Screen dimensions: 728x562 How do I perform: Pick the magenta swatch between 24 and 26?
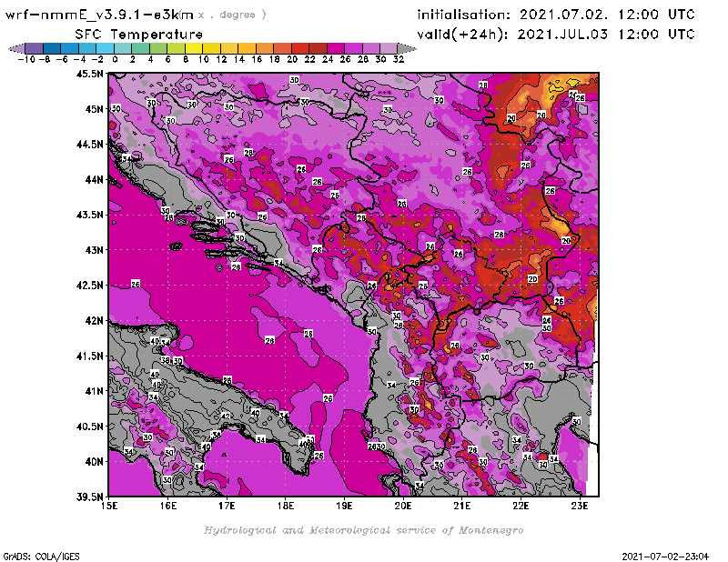[x=336, y=48]
